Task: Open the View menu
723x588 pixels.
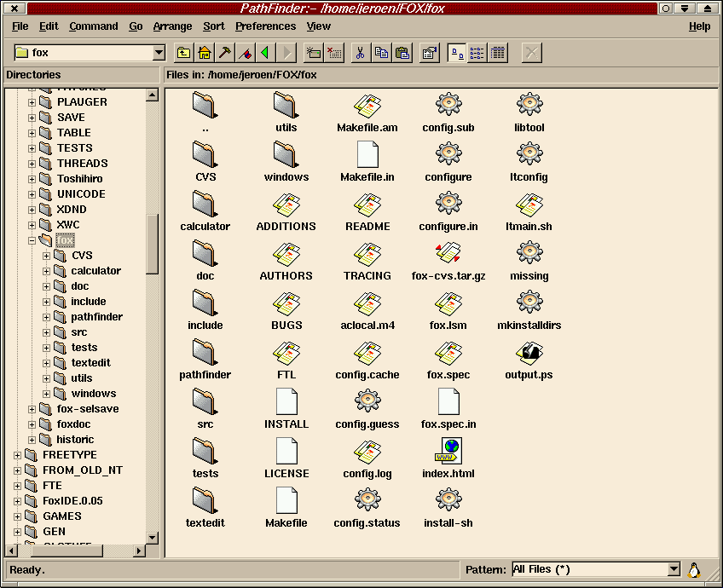Action: coord(319,26)
